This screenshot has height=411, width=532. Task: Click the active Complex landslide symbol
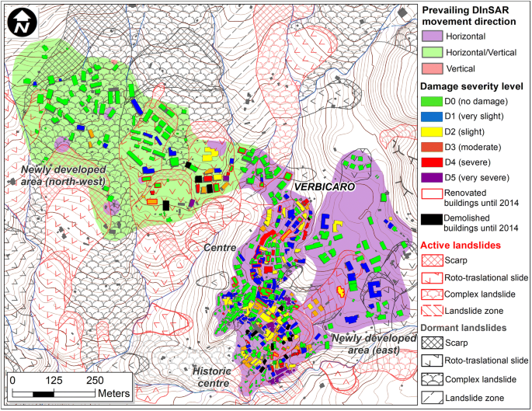(x=432, y=294)
